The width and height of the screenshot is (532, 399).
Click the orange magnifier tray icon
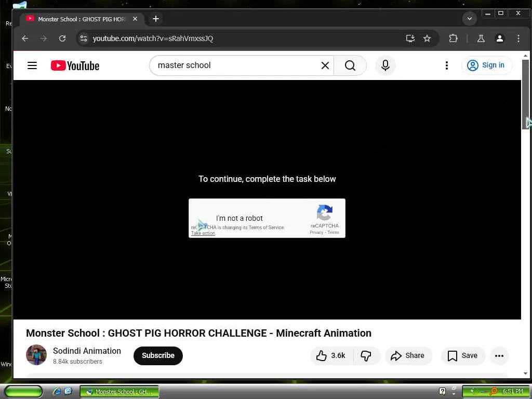click(x=494, y=392)
